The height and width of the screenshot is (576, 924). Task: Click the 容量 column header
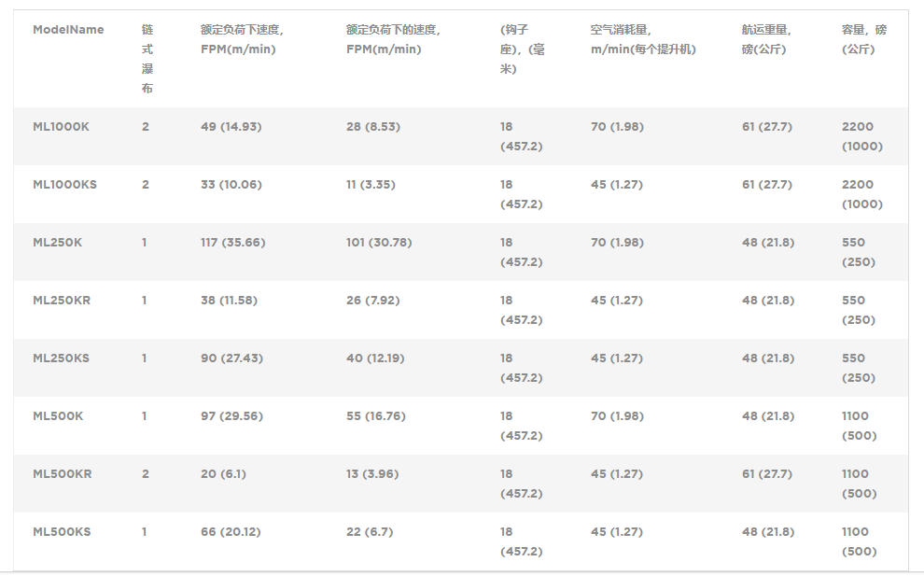pyautogui.click(x=864, y=39)
